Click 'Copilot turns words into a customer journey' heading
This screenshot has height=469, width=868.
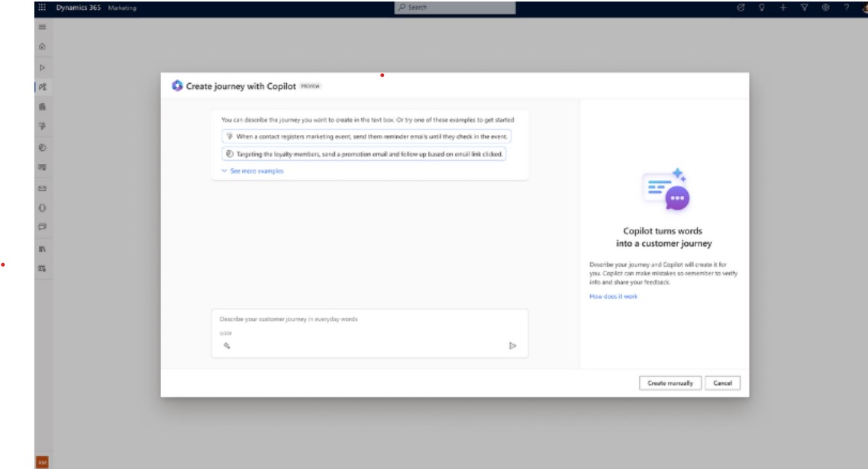(663, 237)
